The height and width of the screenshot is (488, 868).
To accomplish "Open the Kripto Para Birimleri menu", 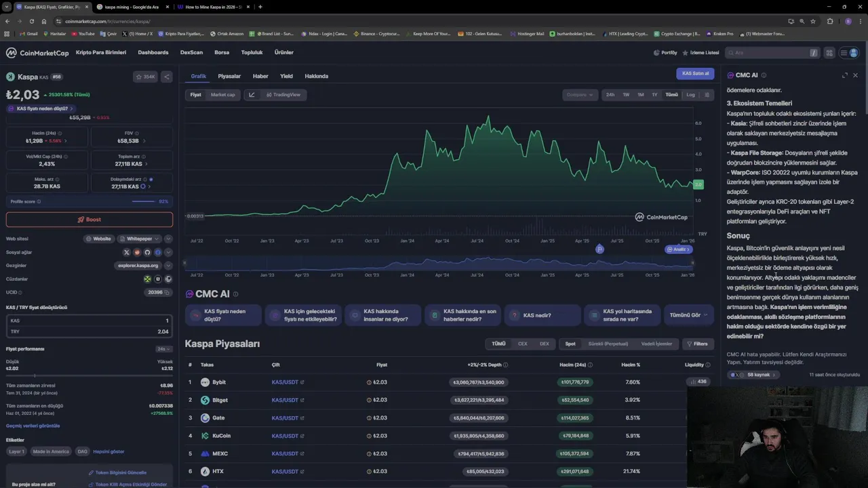I will click(101, 52).
